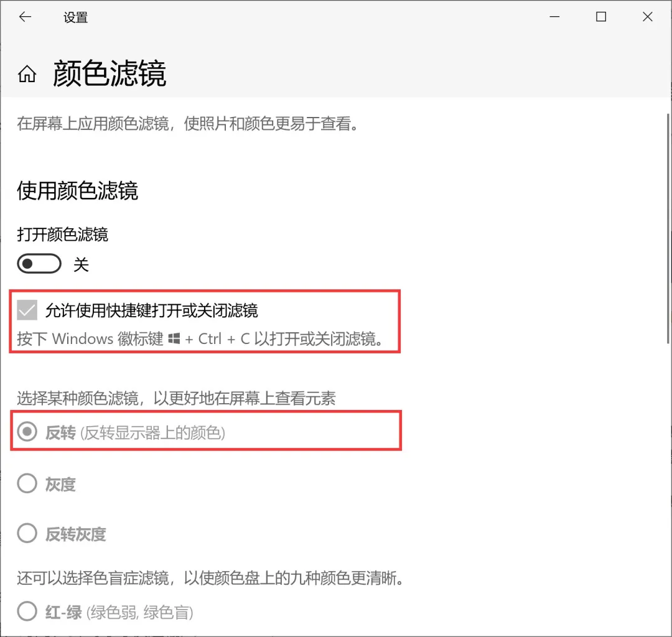Choose the 灰度 radio button circle
Screen dimensions: 672x637
tap(27, 483)
